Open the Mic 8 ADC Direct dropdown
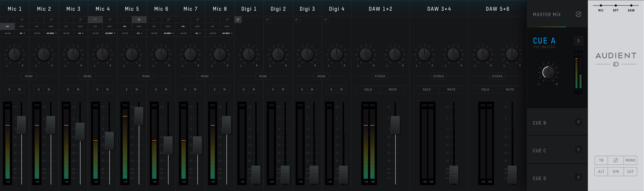Screen dimensions: 644x191 [227, 33]
